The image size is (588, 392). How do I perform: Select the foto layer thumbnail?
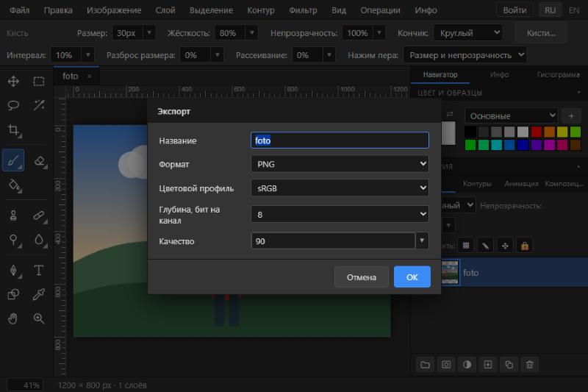pos(450,273)
